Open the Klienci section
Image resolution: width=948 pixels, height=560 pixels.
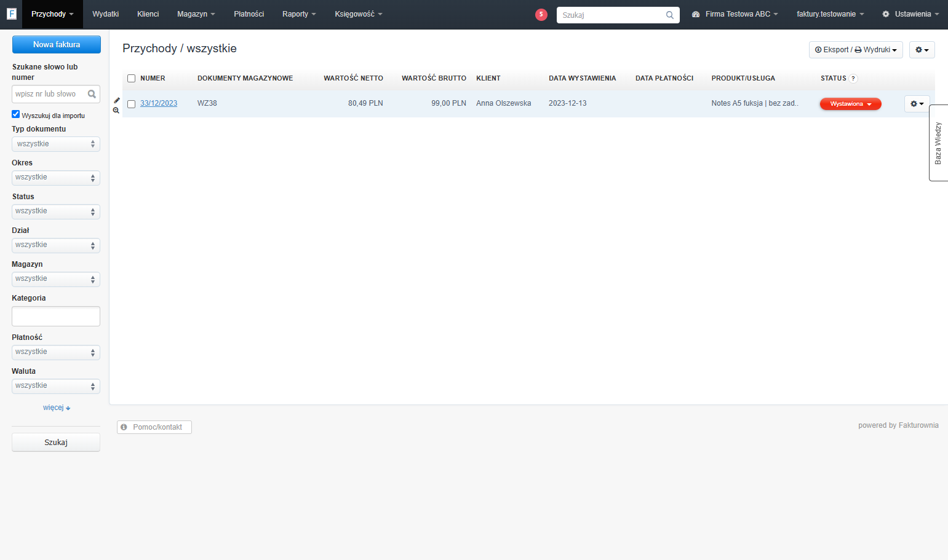point(148,14)
